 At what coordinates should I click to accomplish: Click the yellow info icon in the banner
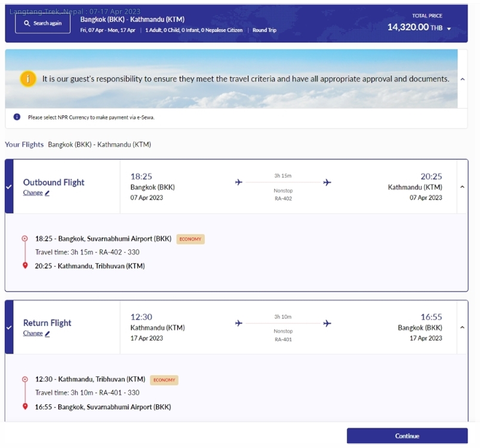[x=28, y=79]
